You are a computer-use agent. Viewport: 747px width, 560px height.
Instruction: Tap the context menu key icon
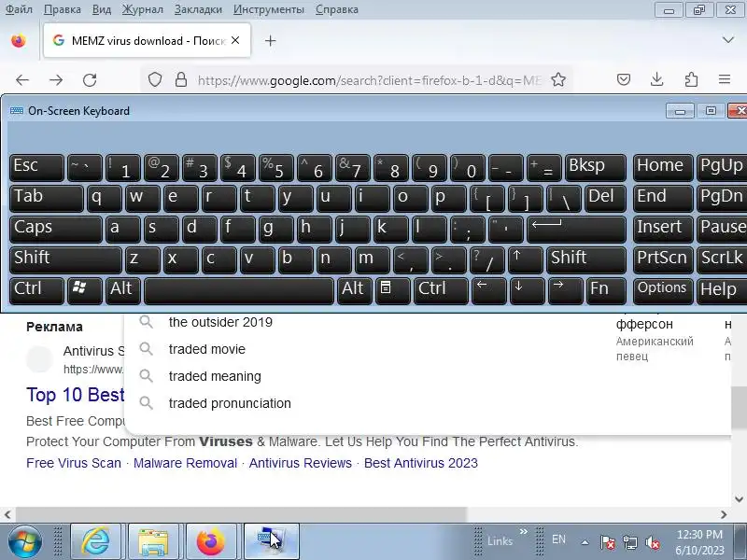point(392,291)
